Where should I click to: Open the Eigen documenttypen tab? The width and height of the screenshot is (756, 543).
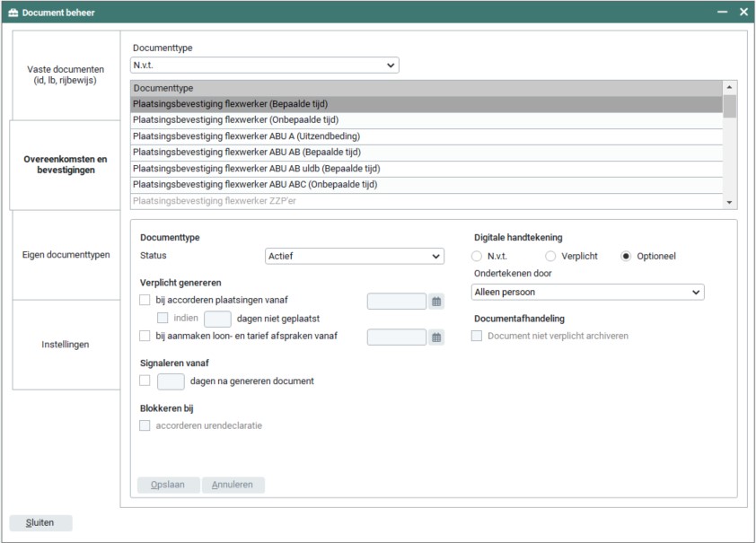pyautogui.click(x=66, y=255)
